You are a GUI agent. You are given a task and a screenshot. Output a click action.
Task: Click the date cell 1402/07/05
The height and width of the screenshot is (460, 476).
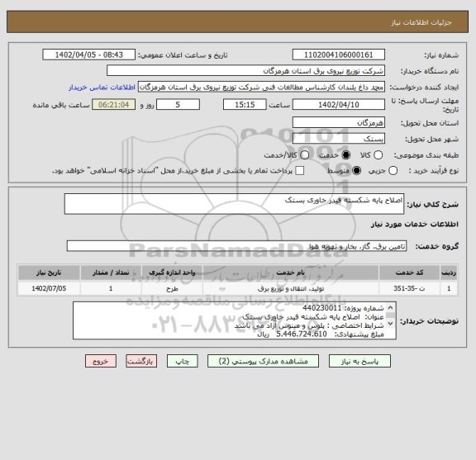coord(49,288)
